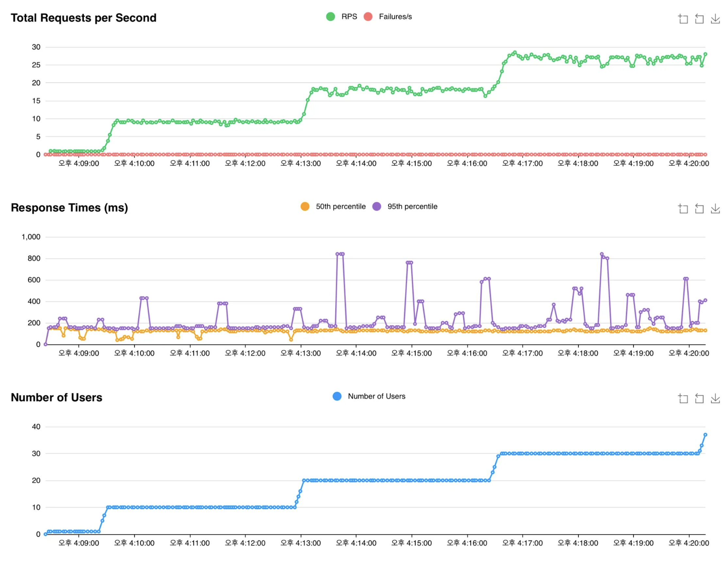Click last data point on Number of Users line
The height and width of the screenshot is (575, 728).
click(x=705, y=435)
